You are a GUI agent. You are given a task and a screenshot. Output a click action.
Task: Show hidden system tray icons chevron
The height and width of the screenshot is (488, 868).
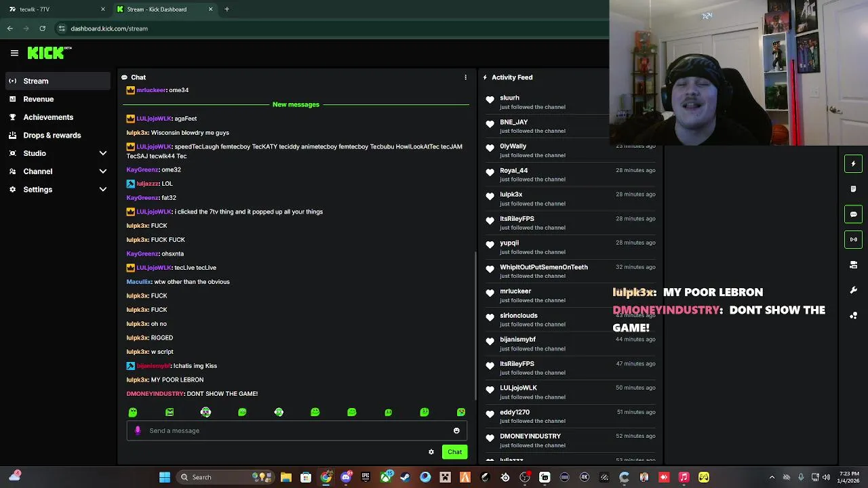click(x=772, y=477)
